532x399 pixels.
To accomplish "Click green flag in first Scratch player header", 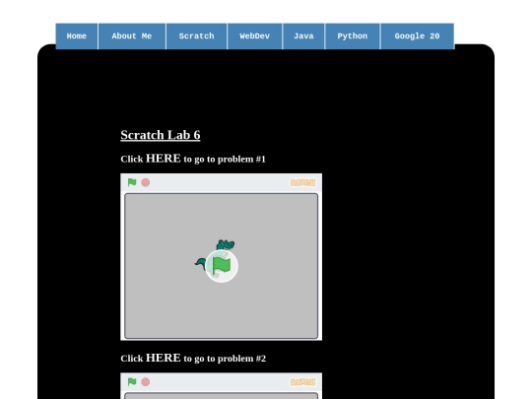I will pos(132,182).
